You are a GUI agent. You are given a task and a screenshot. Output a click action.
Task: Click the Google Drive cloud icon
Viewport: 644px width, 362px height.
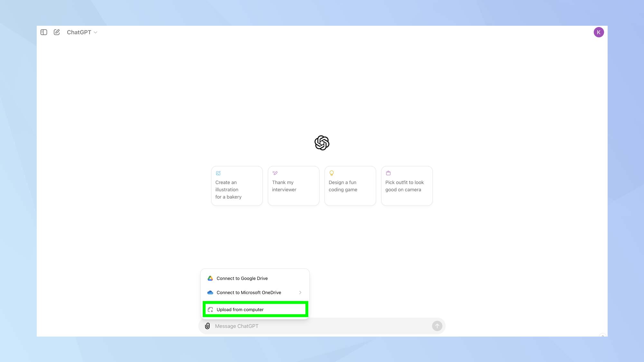(210, 278)
